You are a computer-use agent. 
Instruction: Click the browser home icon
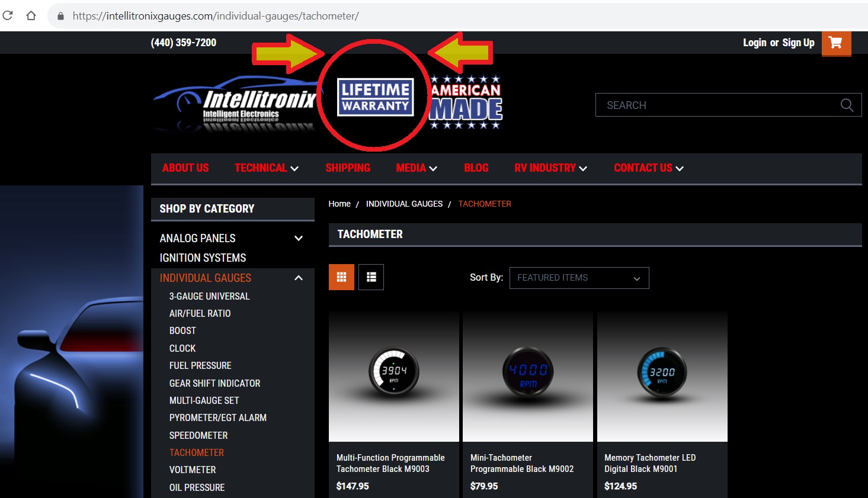(31, 16)
